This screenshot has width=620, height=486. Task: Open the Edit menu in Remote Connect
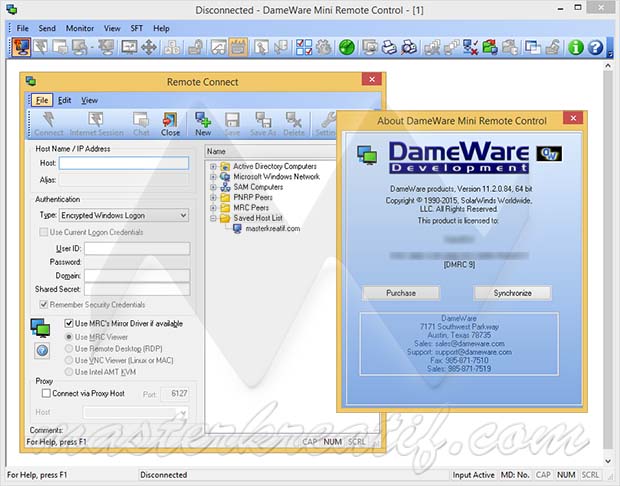pos(64,100)
